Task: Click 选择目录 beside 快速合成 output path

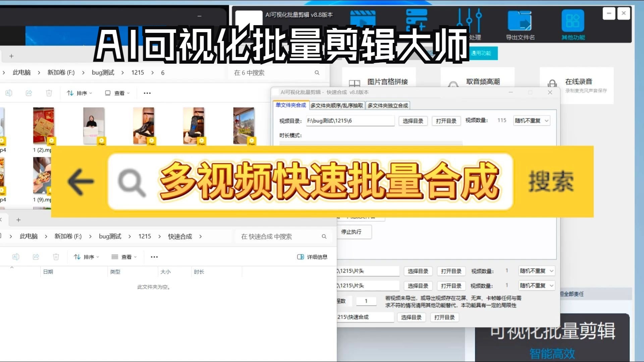Action: [x=411, y=317]
